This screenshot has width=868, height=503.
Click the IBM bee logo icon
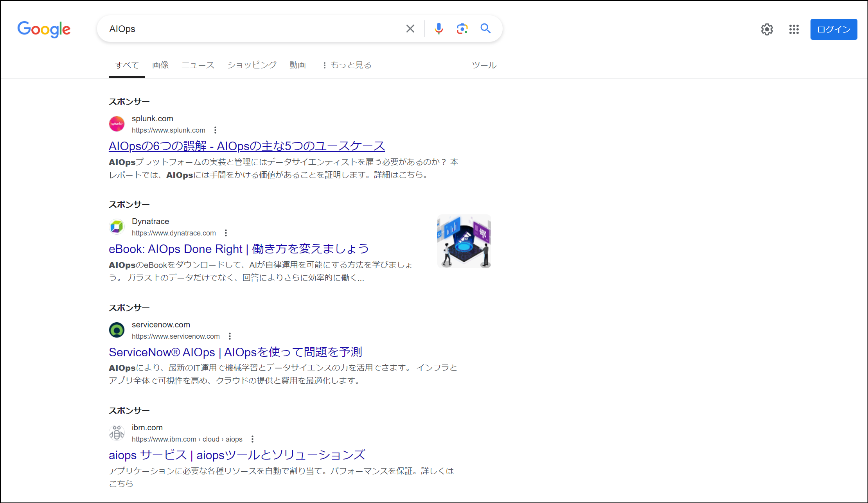click(x=117, y=433)
